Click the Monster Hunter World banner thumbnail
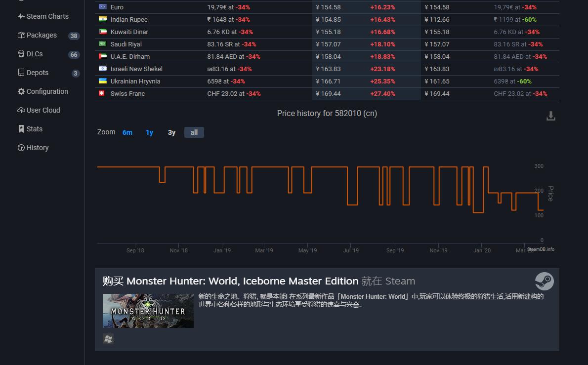Screen dimensions: 588x365 pyautogui.click(x=148, y=311)
